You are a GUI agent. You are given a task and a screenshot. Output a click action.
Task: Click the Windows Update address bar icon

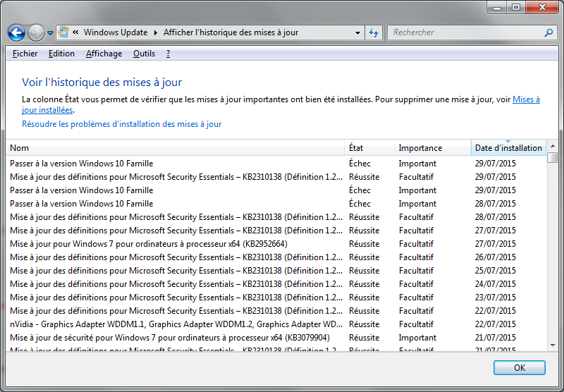point(63,32)
